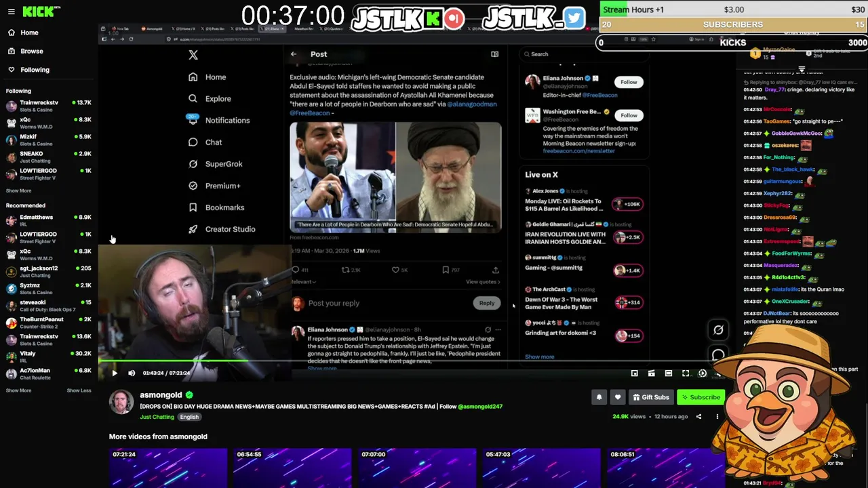Open SNEAKO channel in Following list
868x488 pixels.
click(x=47, y=157)
